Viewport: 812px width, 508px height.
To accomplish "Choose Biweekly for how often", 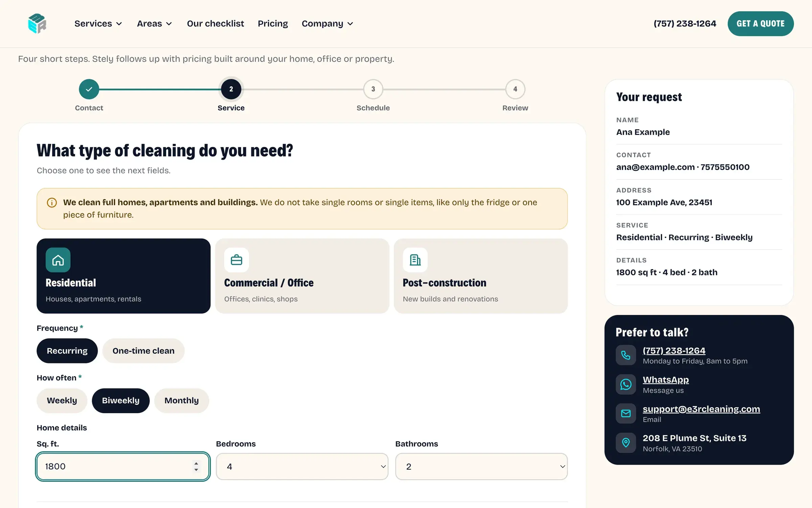I will (x=121, y=400).
